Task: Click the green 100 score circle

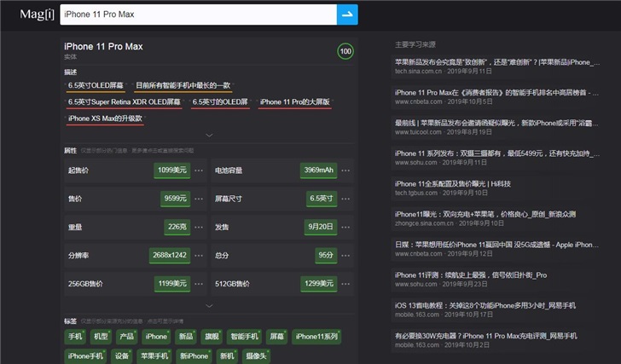Action: coord(345,52)
